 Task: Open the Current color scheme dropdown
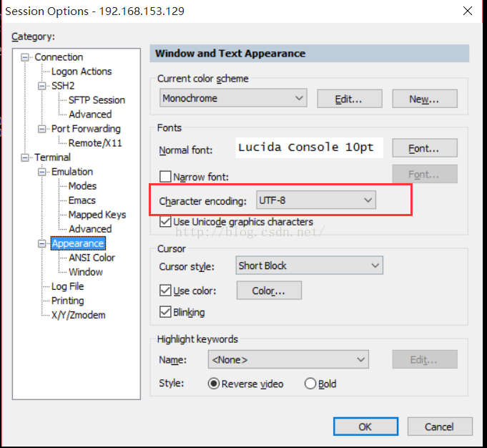tap(233, 98)
